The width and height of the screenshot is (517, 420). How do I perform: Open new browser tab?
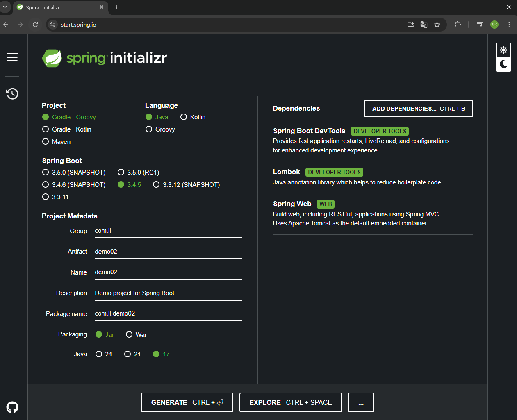point(116,7)
